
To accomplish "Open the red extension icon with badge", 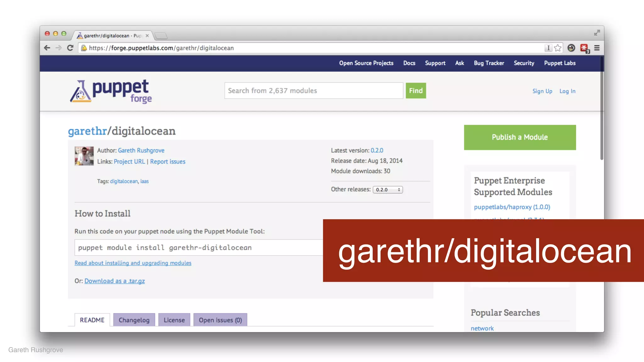I will pos(584,48).
